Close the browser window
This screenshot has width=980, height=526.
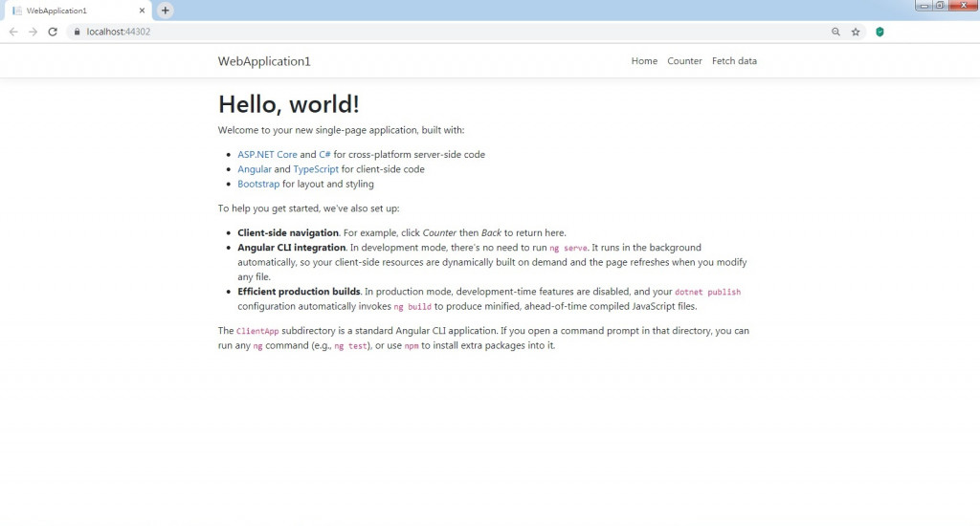(x=963, y=6)
